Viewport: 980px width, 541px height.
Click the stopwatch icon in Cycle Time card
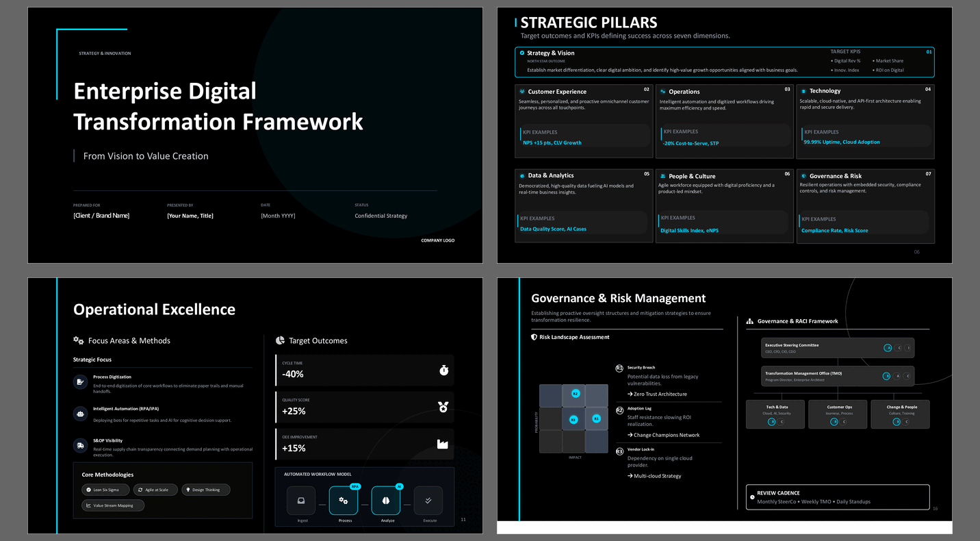pyautogui.click(x=443, y=370)
